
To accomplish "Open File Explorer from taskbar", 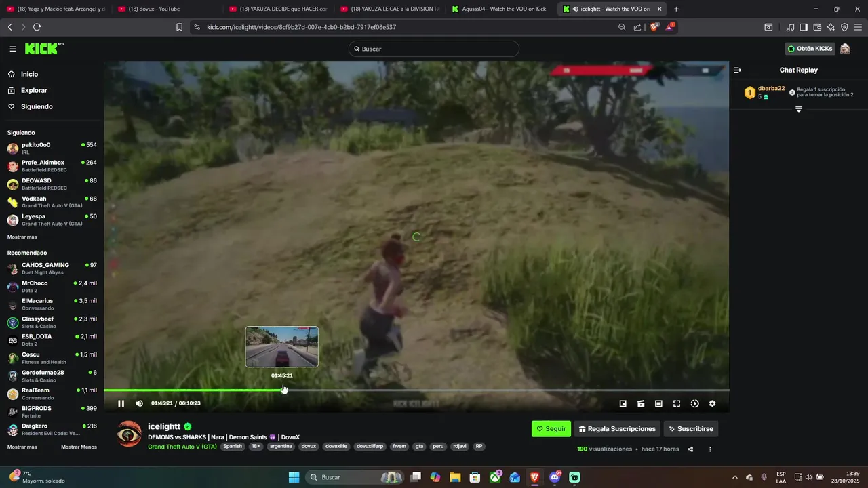I will click(455, 477).
